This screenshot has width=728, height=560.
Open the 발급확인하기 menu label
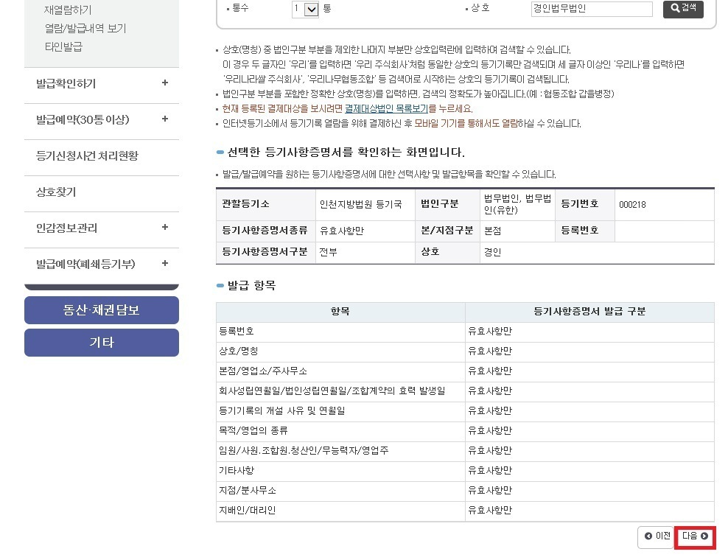click(66, 83)
